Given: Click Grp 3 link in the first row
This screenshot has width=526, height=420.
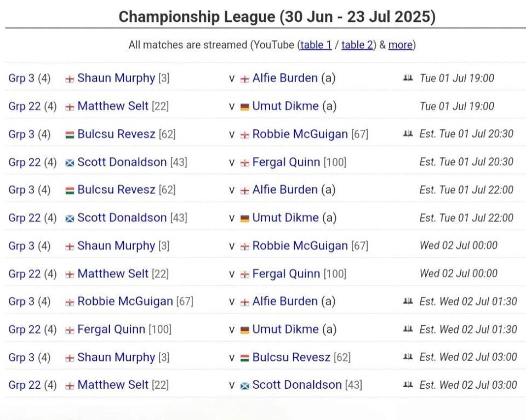Looking at the screenshot, I should coord(21,78).
